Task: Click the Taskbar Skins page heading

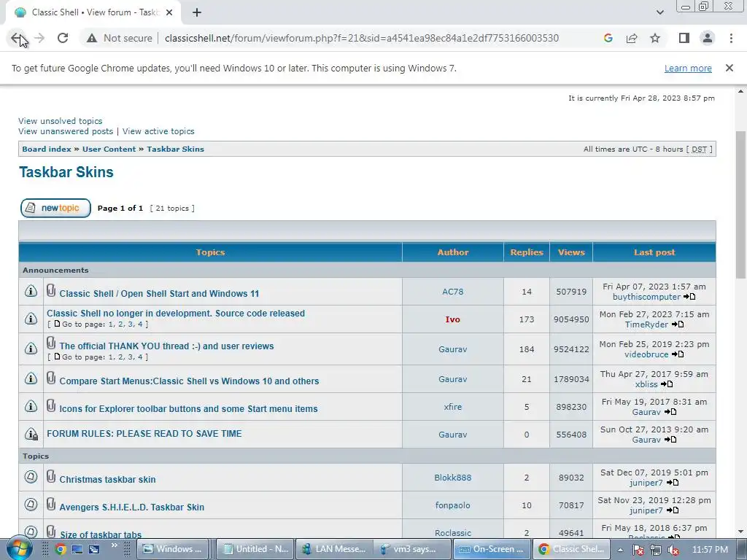Action: 66,172
